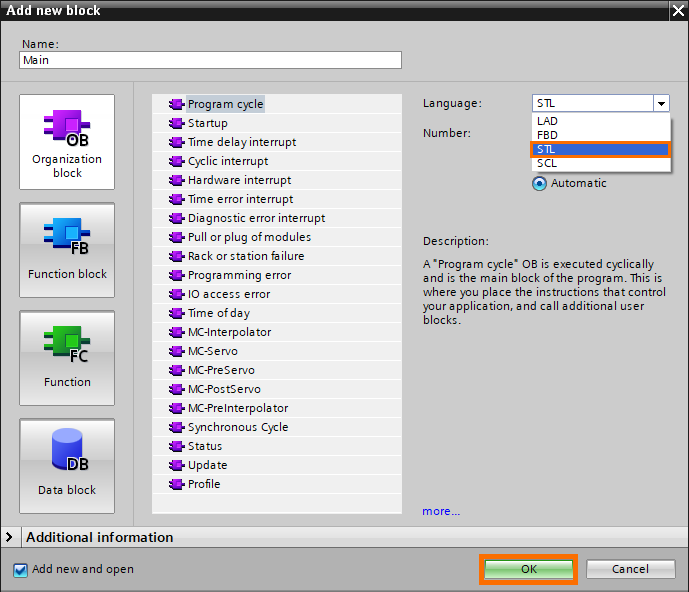Click the MC-PostServo icon

[x=177, y=389]
